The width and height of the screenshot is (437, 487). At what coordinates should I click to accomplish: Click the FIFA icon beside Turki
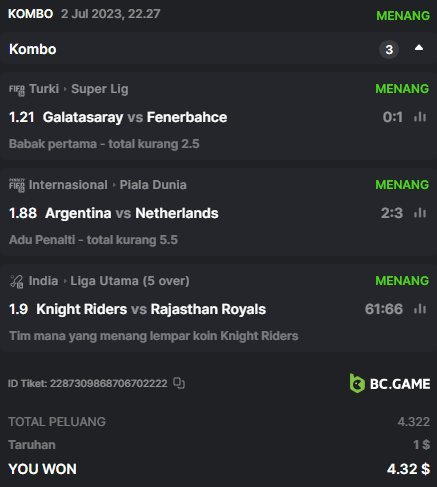(17, 90)
